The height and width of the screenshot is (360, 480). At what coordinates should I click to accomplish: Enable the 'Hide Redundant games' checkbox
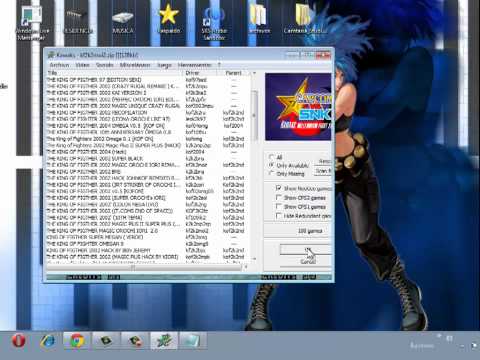click(279, 216)
